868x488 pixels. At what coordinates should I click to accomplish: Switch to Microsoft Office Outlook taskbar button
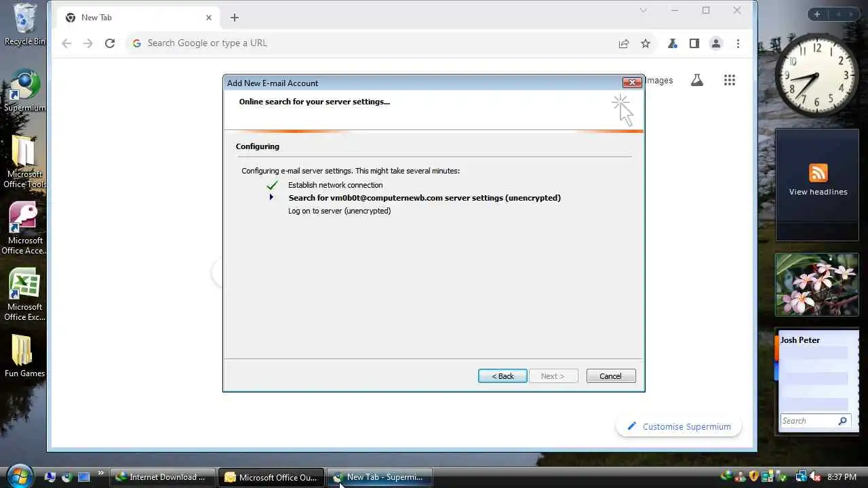pos(271,477)
